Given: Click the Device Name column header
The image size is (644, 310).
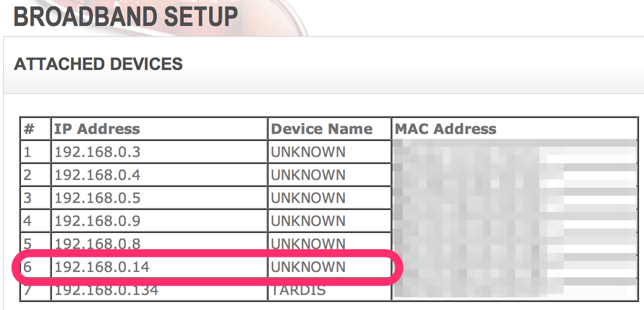Looking at the screenshot, I should click(322, 129).
